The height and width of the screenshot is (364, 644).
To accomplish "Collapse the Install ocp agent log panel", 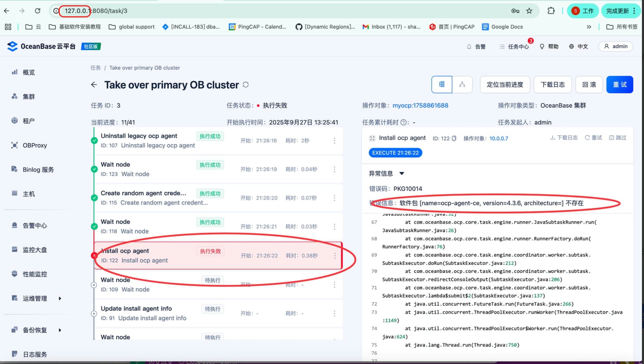I will 372,138.
